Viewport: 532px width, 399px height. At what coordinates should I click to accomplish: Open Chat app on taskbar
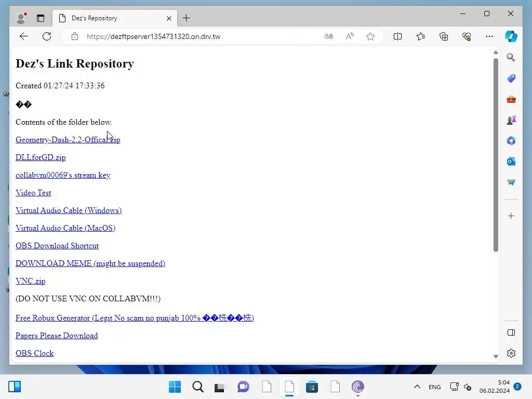(x=243, y=387)
